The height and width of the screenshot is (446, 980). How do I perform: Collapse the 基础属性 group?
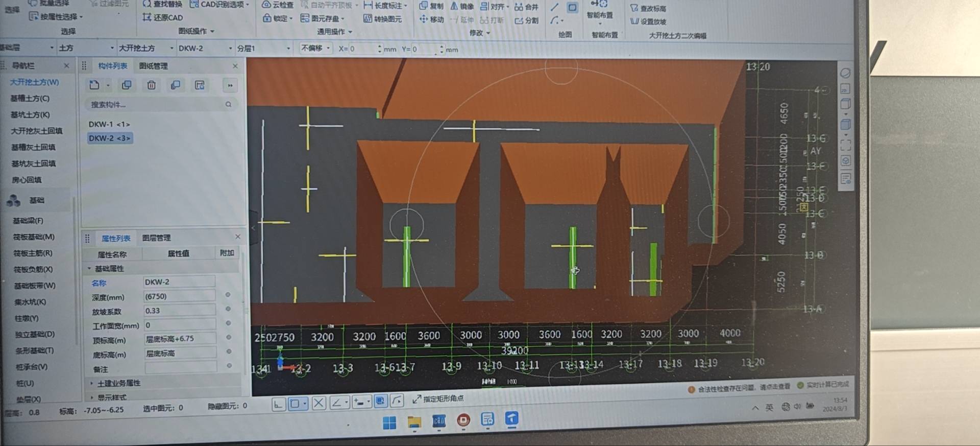click(89, 268)
